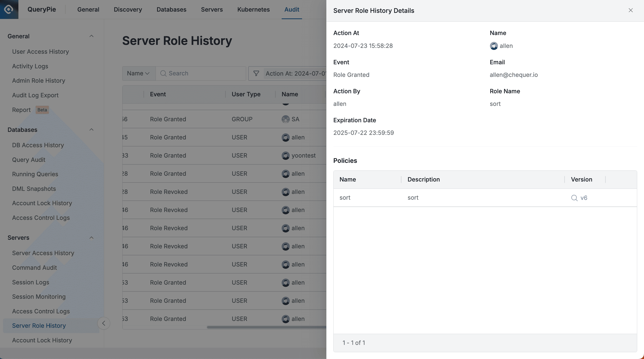The width and height of the screenshot is (644, 359).
Task: Switch to the Kubernetes tab
Action: [x=253, y=9]
